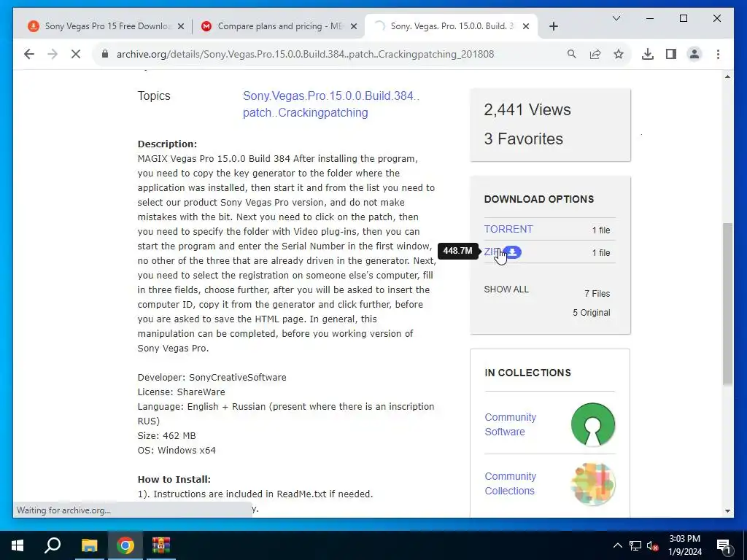The height and width of the screenshot is (560, 747).
Task: Open File Explorer from the taskbar
Action: point(89,545)
